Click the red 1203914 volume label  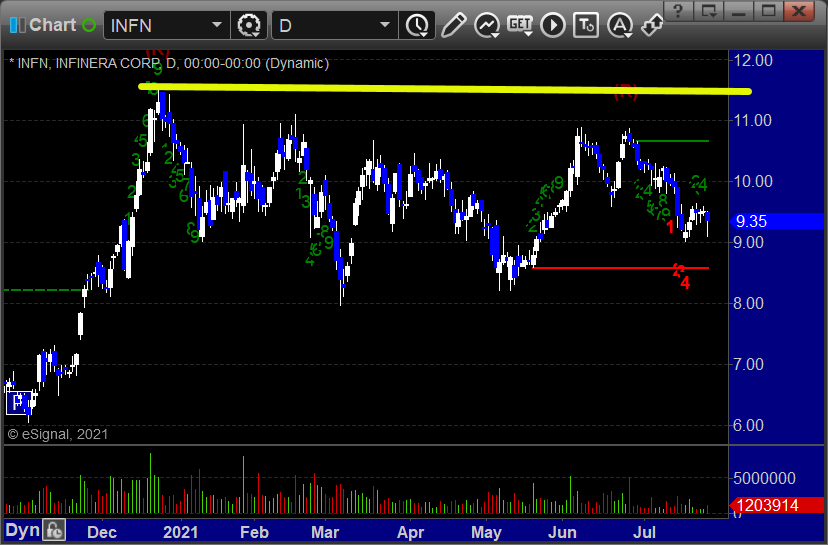(776, 505)
